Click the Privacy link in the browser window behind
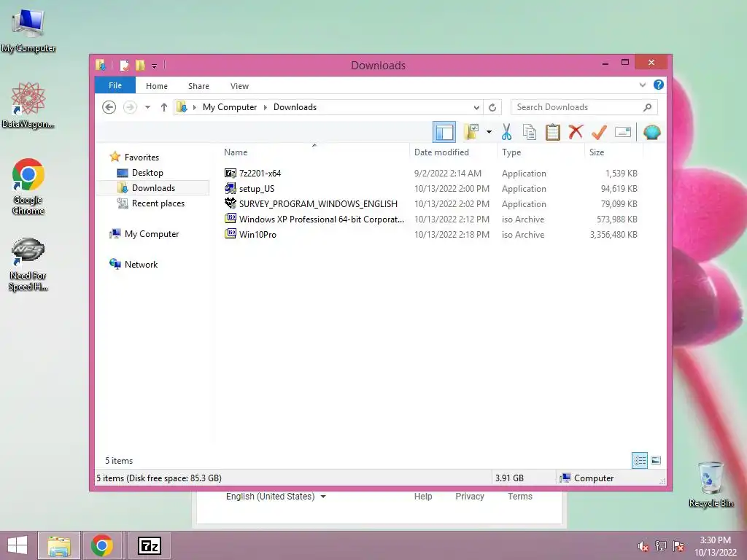 click(x=469, y=496)
